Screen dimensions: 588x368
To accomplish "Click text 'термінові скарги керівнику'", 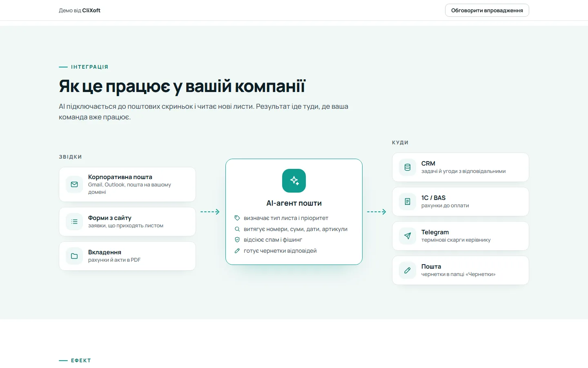I will 456,240.
